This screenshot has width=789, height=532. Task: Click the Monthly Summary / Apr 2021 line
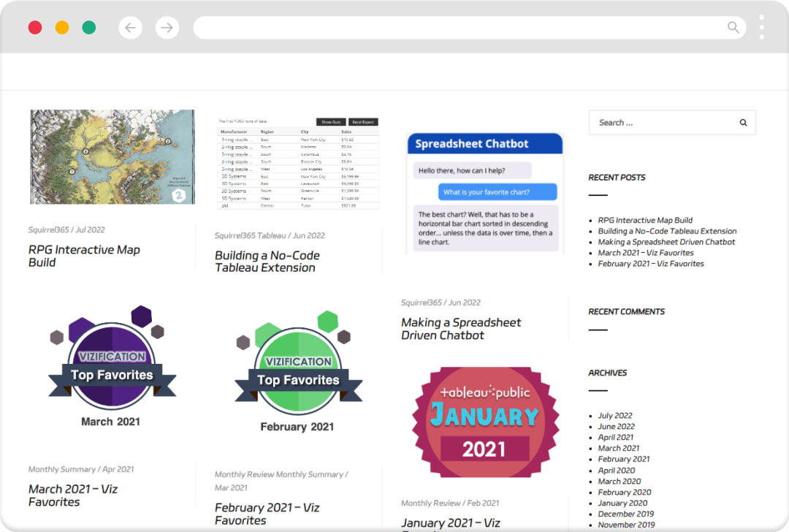(x=81, y=469)
